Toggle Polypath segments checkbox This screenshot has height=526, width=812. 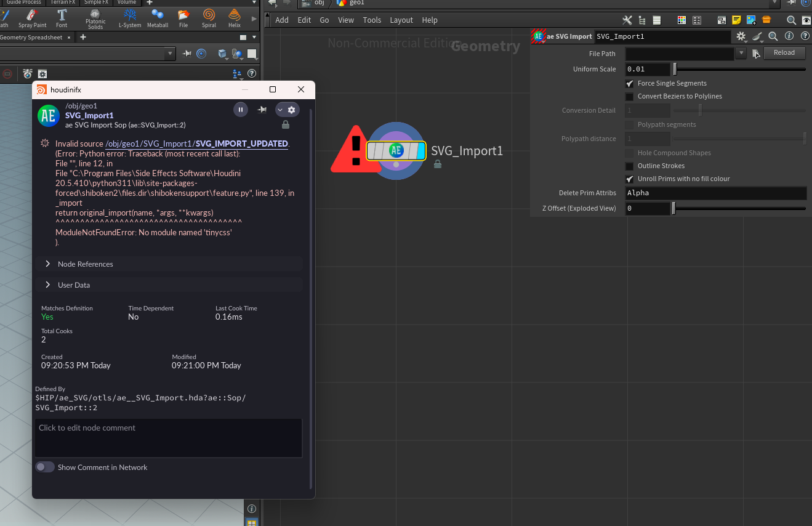[630, 125]
